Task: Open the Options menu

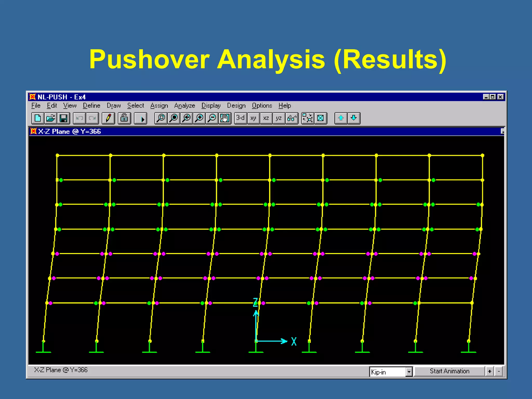Action: point(262,106)
